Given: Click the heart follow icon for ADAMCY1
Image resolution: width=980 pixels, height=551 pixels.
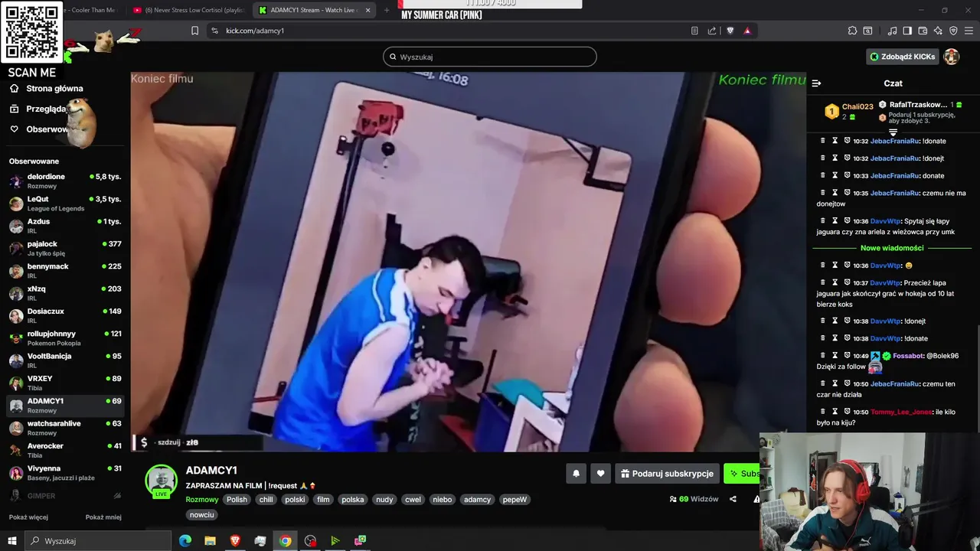Looking at the screenshot, I should [600, 474].
